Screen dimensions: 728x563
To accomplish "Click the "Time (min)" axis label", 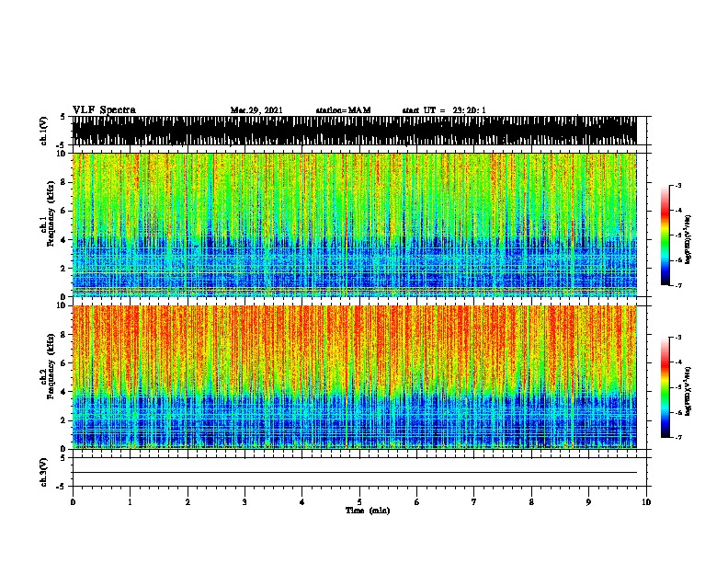I will point(368,511).
